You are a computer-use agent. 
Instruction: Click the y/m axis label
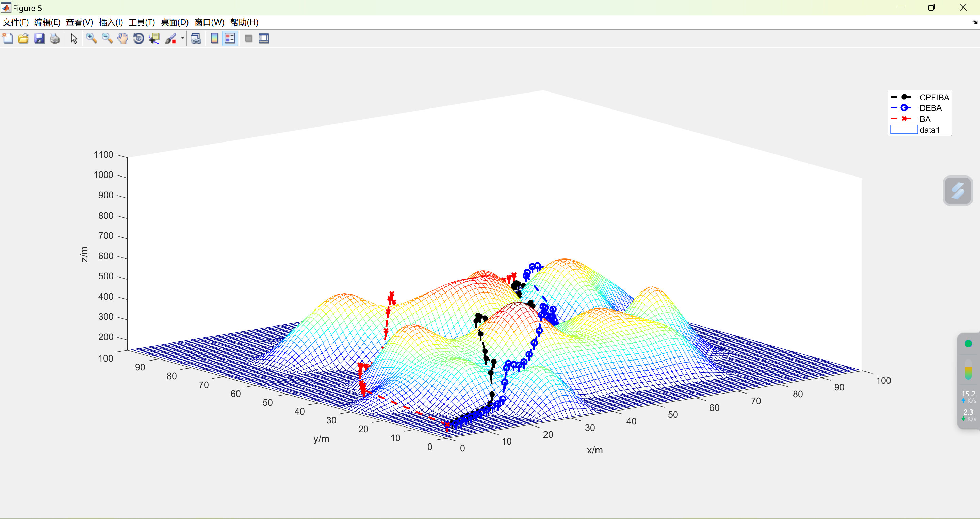click(322, 438)
